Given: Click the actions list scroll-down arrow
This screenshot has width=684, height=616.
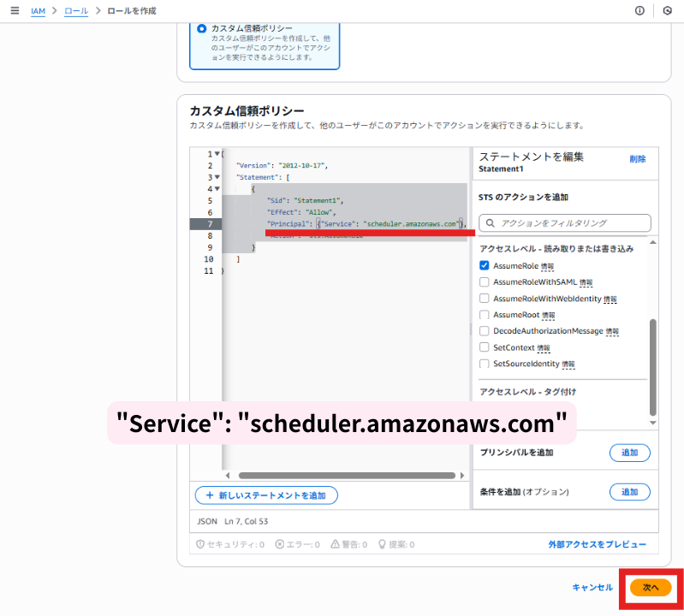Looking at the screenshot, I should coord(652,423).
